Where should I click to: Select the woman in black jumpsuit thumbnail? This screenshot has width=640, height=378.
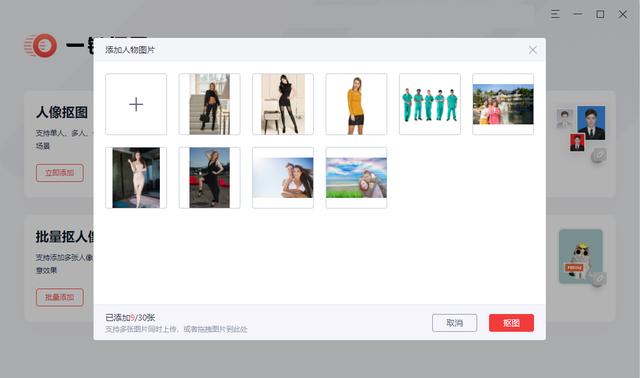coord(209,178)
